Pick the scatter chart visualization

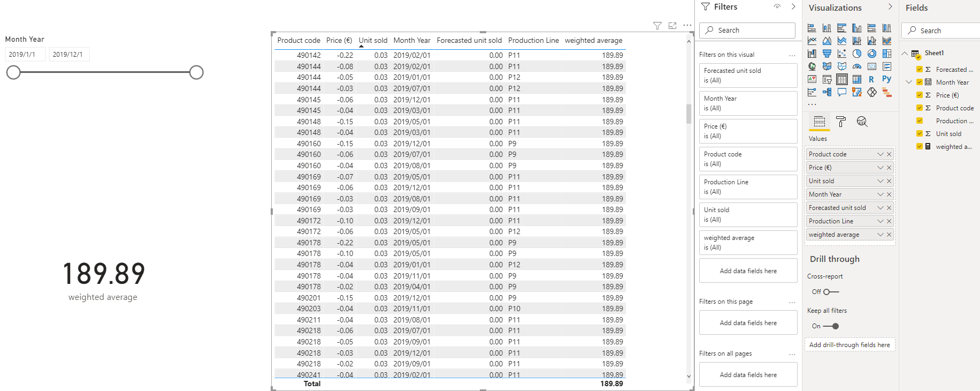842,54
